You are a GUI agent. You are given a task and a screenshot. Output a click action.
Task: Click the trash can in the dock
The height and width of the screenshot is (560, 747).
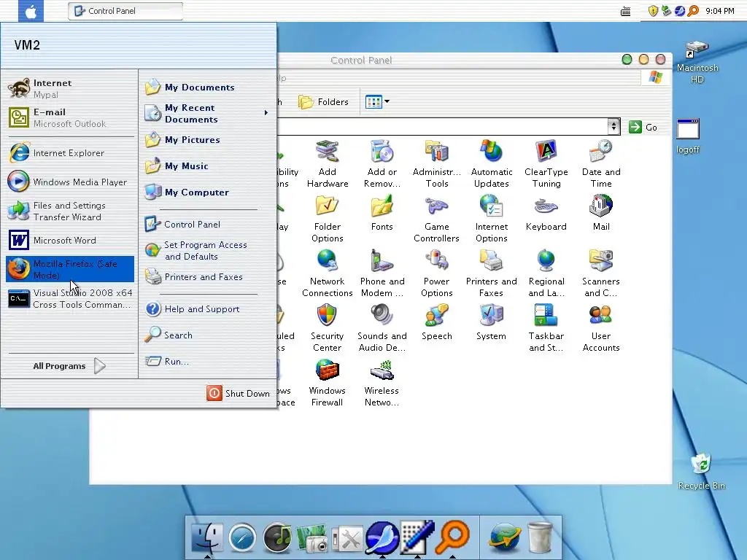tap(541, 538)
